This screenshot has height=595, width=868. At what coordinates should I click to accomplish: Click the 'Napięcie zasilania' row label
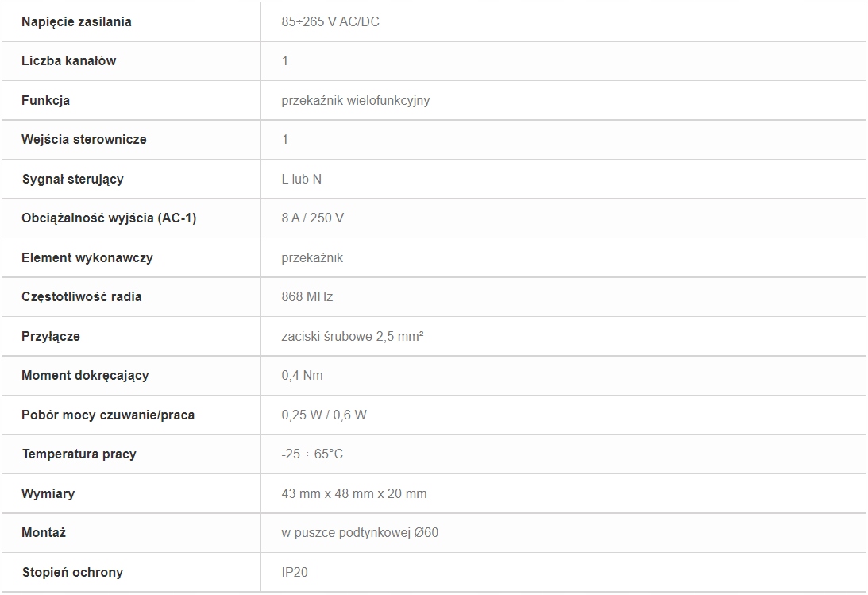[76, 21]
